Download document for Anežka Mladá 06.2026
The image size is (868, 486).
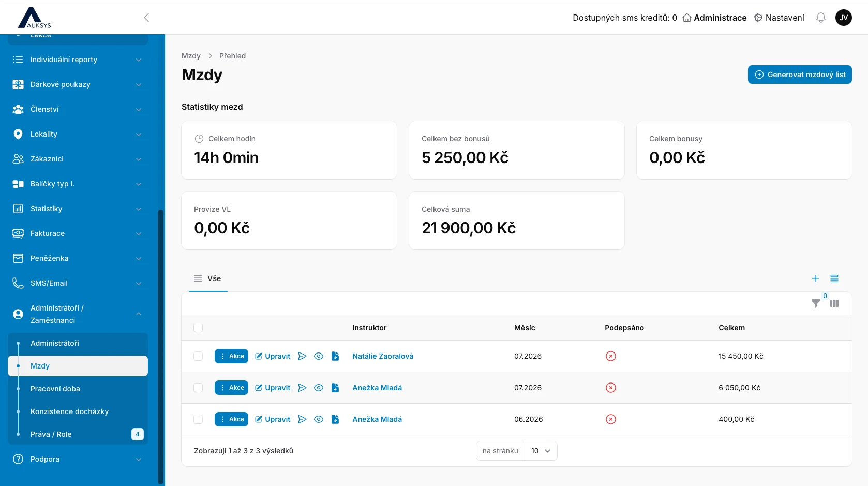pyautogui.click(x=335, y=419)
